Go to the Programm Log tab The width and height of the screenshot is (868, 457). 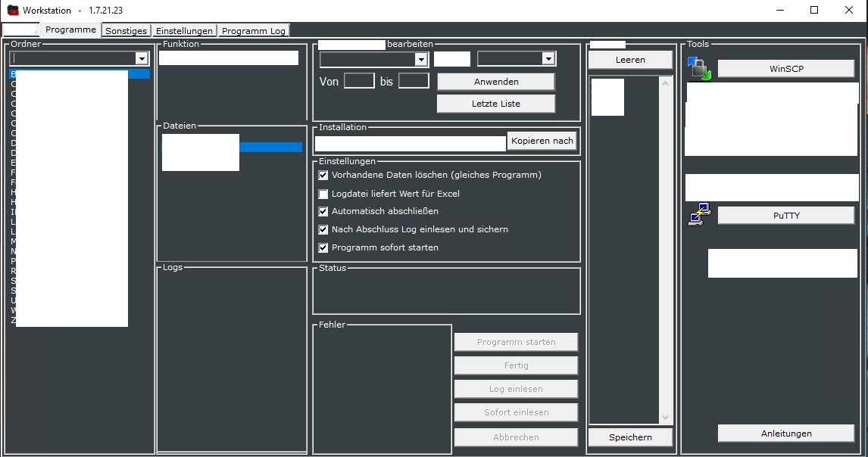click(253, 31)
